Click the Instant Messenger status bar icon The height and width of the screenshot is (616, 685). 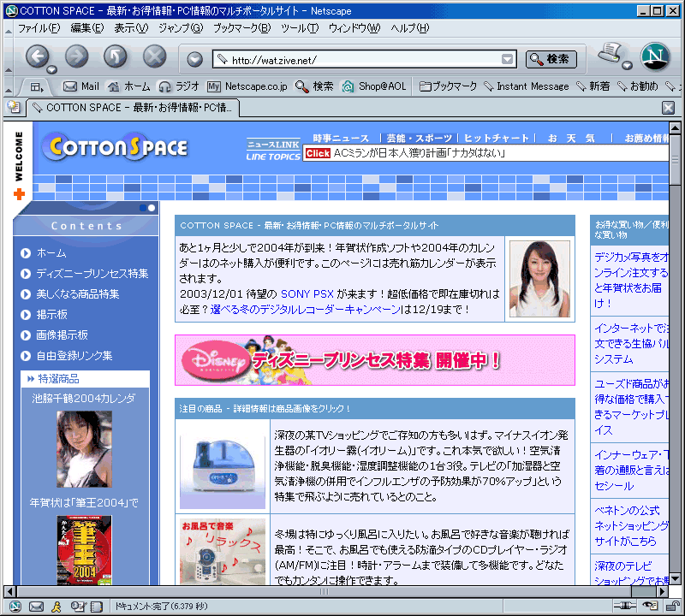coord(57,607)
